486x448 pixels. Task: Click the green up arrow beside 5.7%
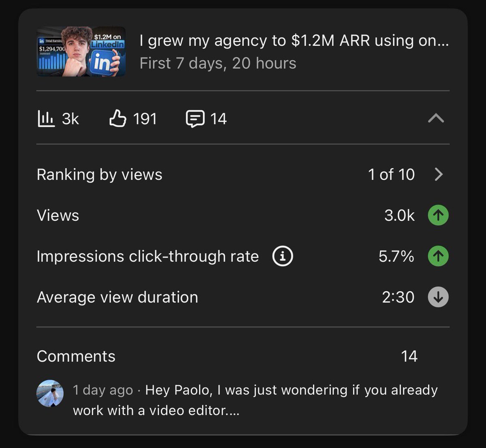click(x=438, y=256)
